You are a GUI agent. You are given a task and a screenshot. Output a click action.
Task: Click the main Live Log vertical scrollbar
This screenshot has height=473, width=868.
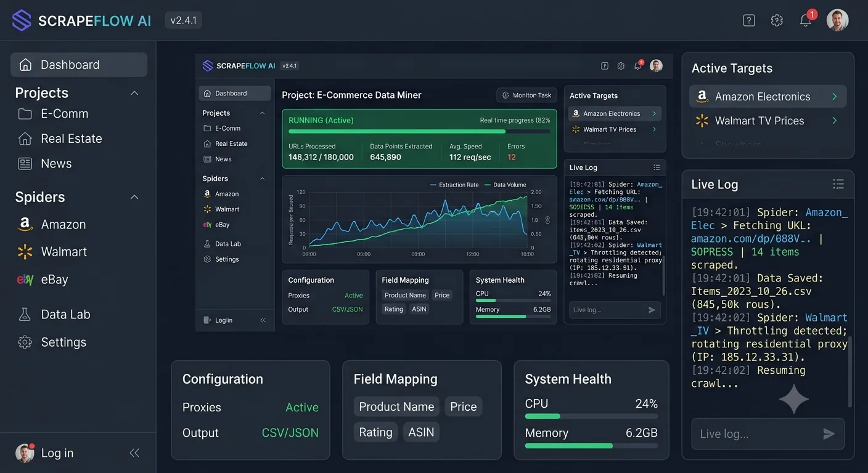pos(851,371)
